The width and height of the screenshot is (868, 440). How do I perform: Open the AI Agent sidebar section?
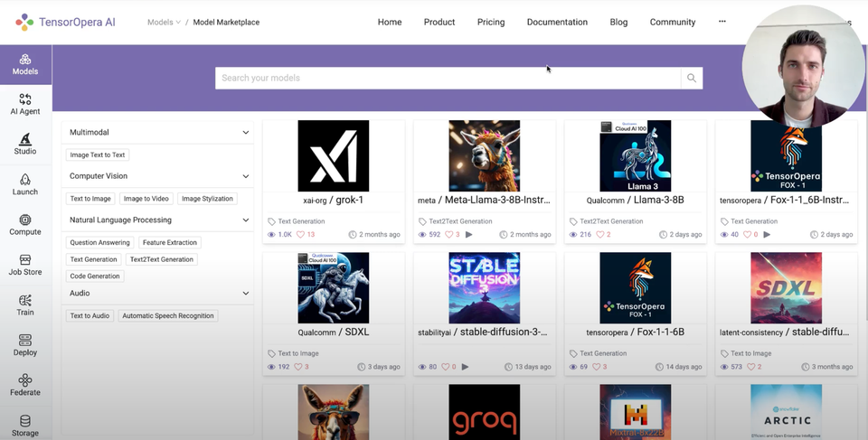coord(25,104)
